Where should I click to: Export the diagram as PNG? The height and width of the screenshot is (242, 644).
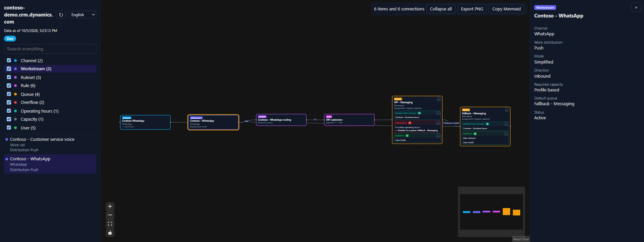472,9
